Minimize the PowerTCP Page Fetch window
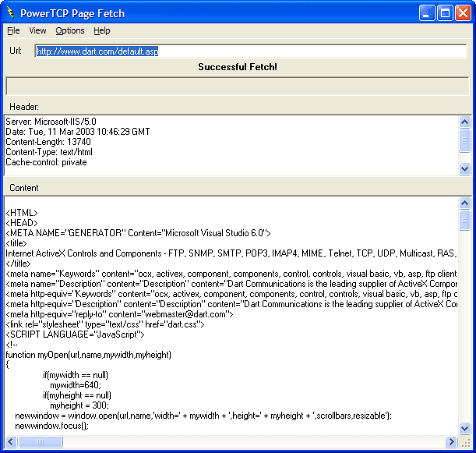Image resolution: width=476 pixels, height=453 pixels. tap(427, 13)
